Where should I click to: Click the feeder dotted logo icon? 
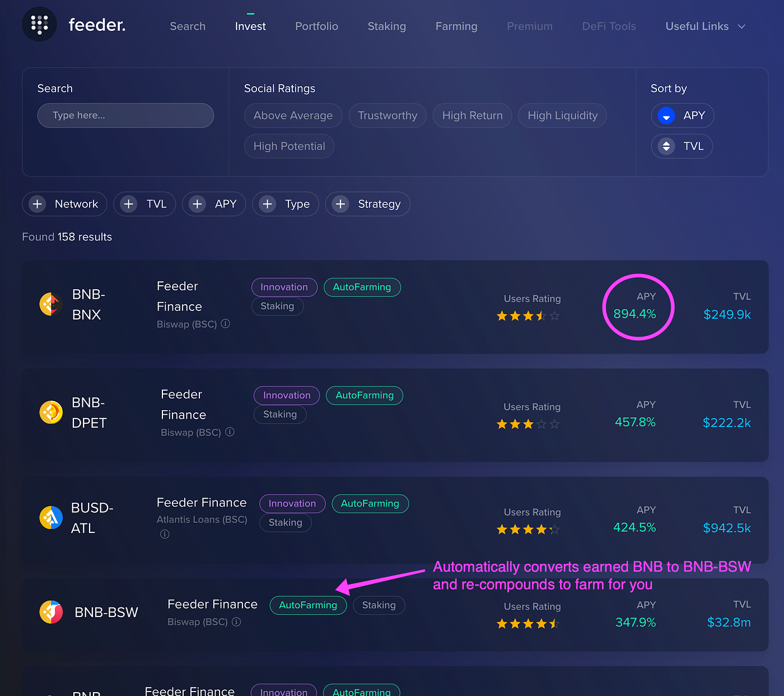[x=39, y=24]
